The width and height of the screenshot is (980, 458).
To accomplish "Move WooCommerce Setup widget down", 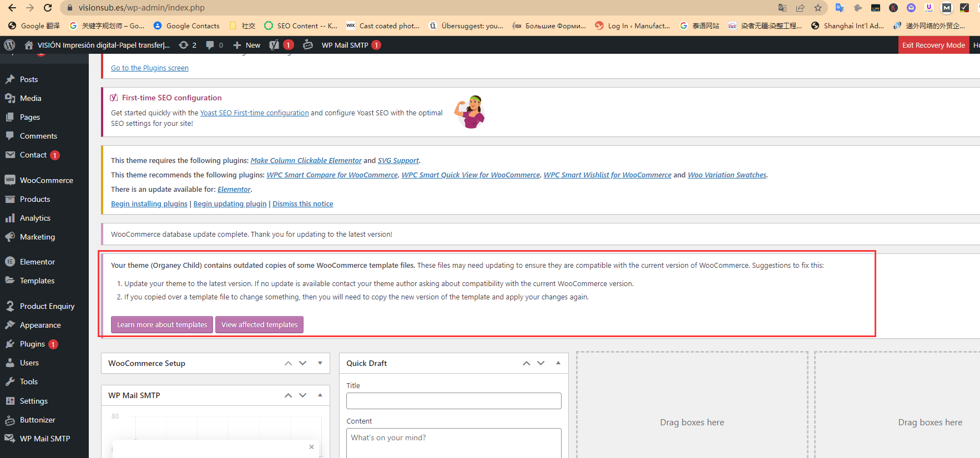I will pos(302,363).
